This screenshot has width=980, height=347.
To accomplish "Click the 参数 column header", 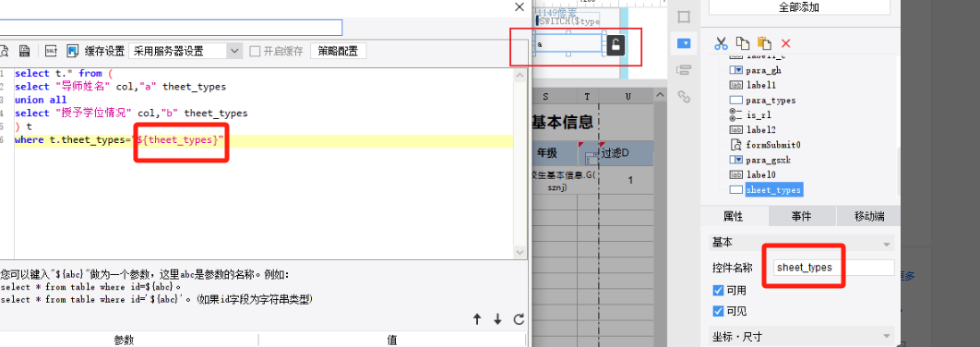I will coord(124,340).
